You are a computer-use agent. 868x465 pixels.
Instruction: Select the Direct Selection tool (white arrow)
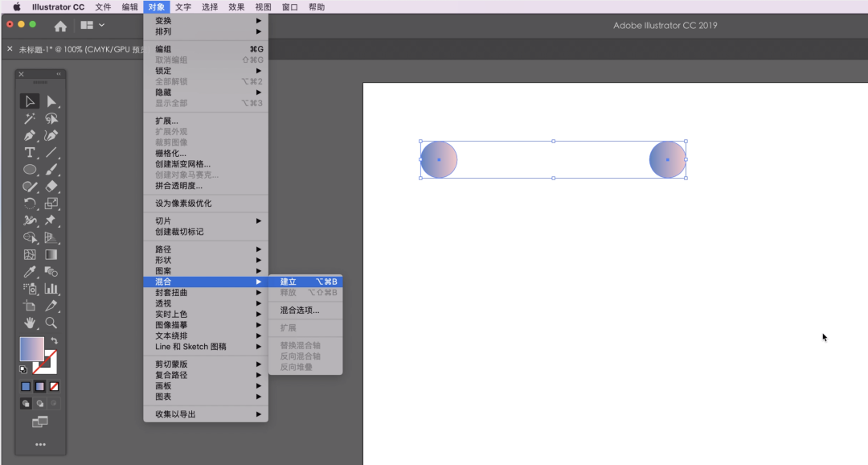(51, 101)
